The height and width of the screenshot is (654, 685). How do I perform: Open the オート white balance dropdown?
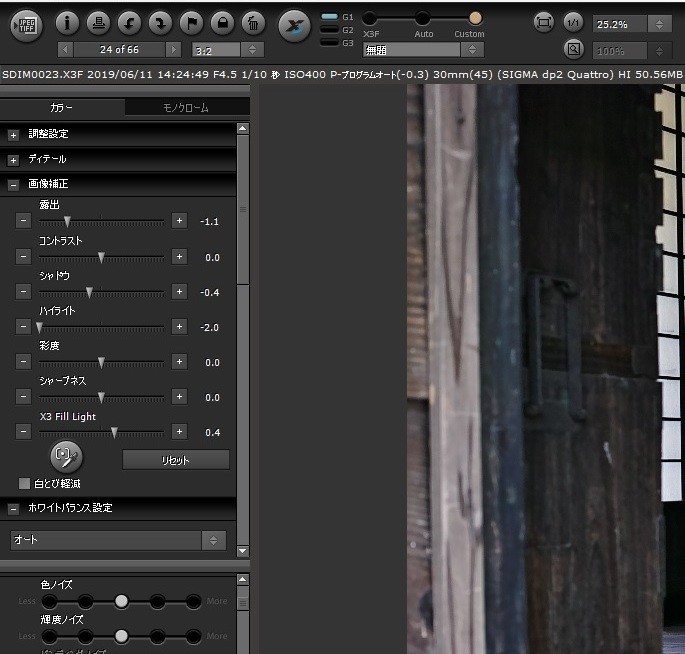click(118, 540)
